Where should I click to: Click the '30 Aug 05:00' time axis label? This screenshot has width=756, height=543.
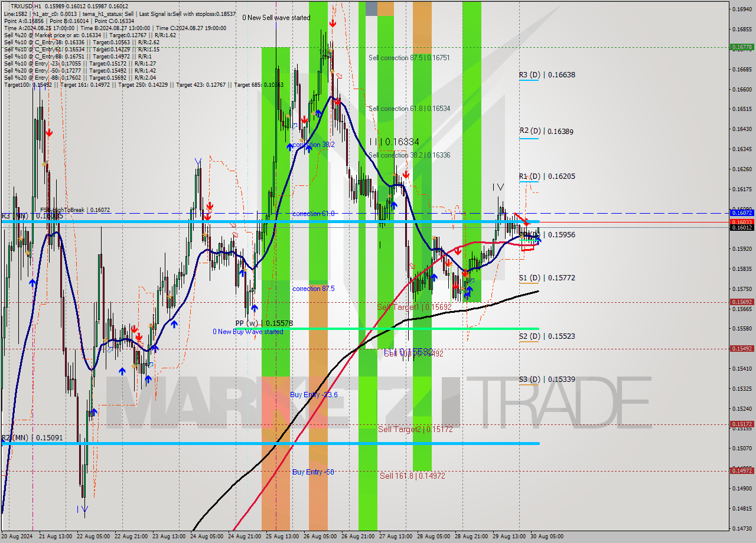click(547, 537)
